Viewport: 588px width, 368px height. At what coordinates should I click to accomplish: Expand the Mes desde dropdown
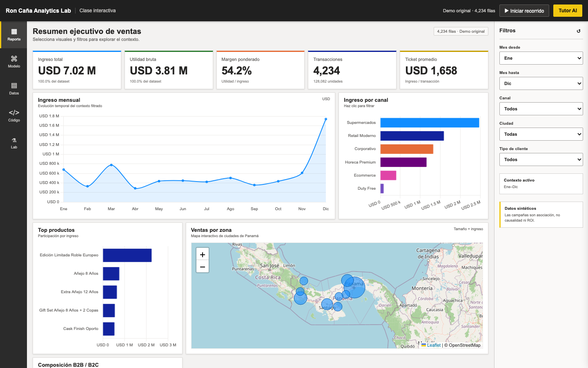pos(541,58)
